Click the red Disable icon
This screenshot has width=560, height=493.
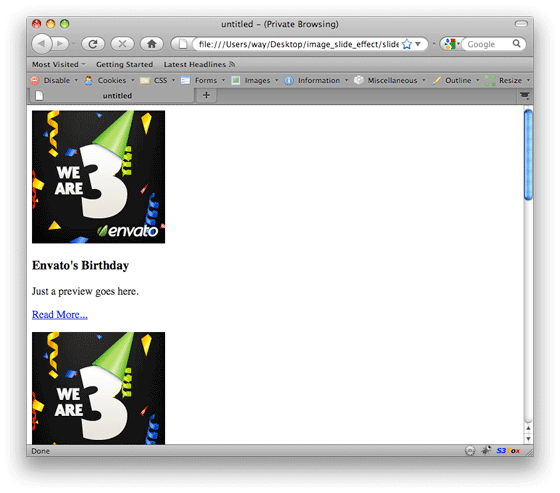click(x=35, y=80)
